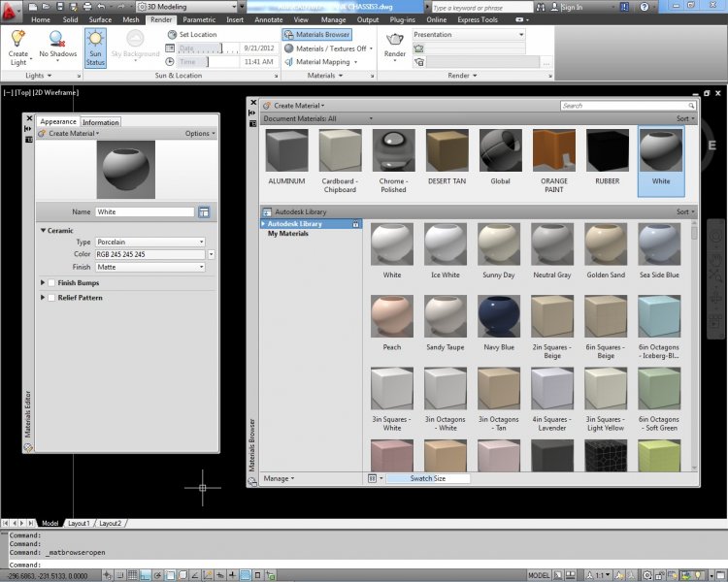Image resolution: width=728 pixels, height=582 pixels.
Task: Click the swatch view icon beside Swatch Size
Action: coord(372,478)
